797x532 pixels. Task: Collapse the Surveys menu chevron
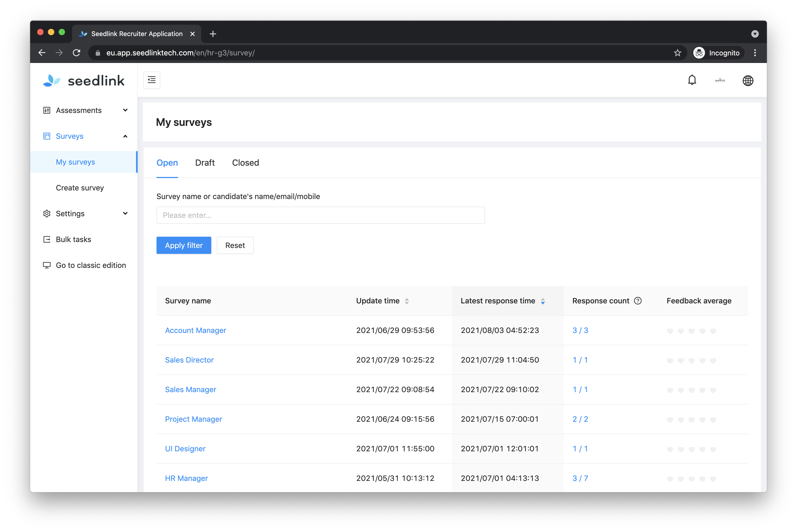click(x=125, y=136)
